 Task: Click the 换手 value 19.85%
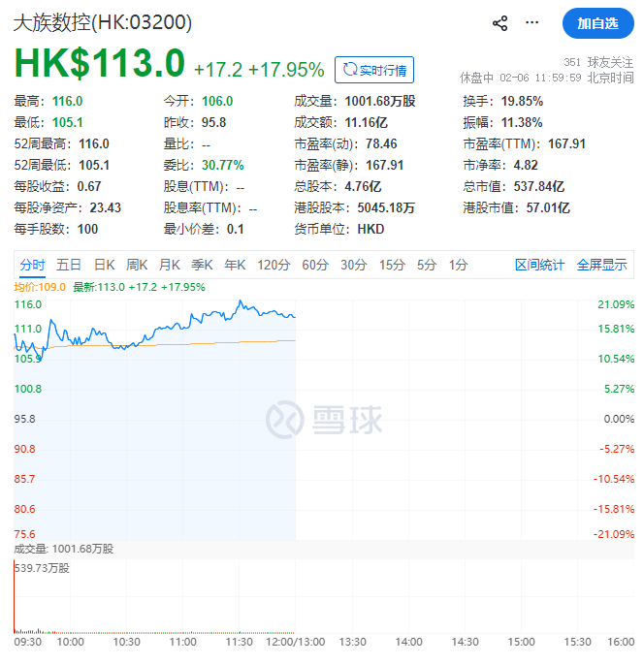pyautogui.click(x=522, y=101)
